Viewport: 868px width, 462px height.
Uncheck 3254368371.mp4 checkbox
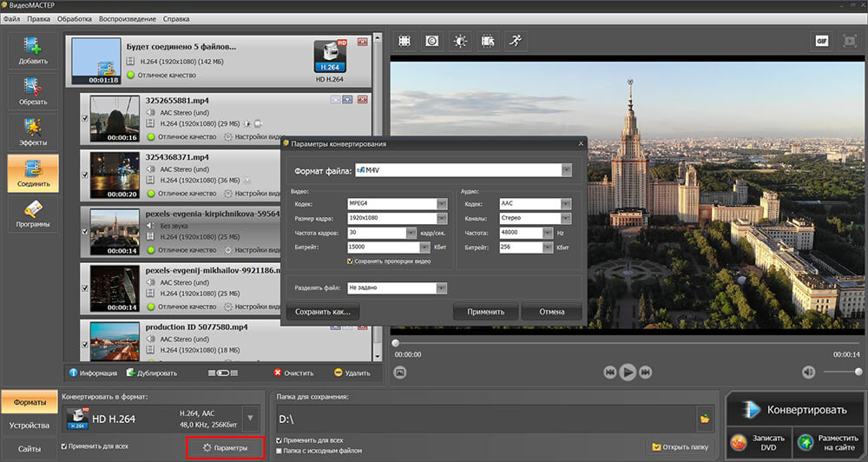click(x=85, y=175)
